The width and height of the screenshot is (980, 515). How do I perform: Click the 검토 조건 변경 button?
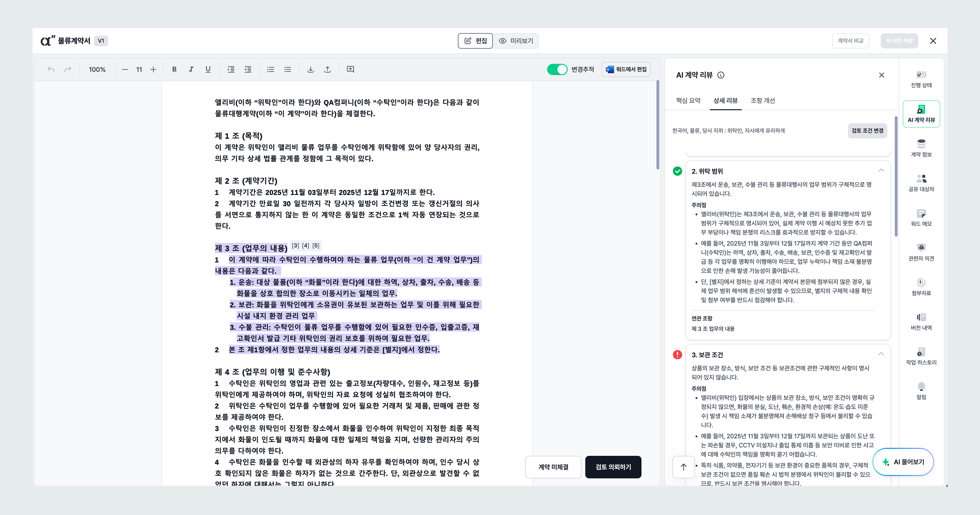click(x=867, y=130)
